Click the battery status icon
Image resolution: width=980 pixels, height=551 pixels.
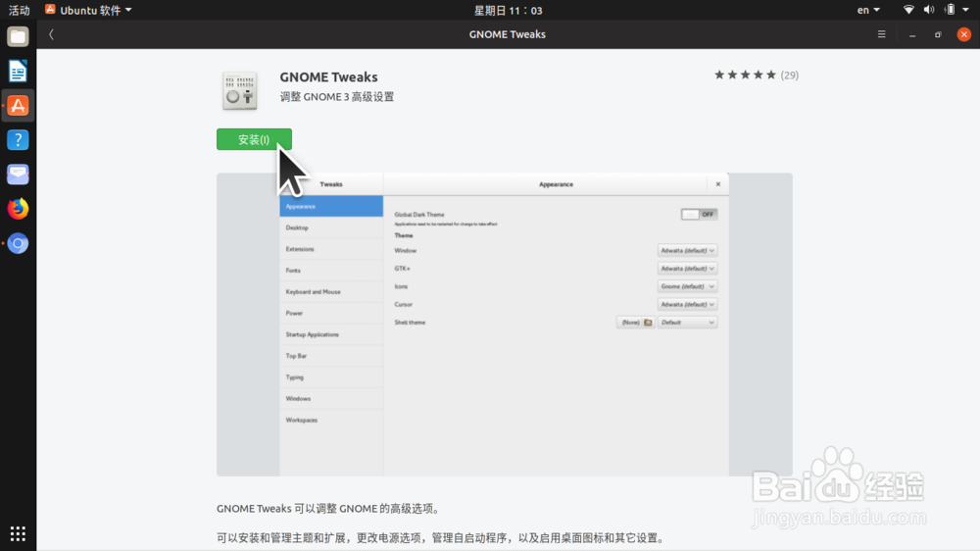(950, 10)
